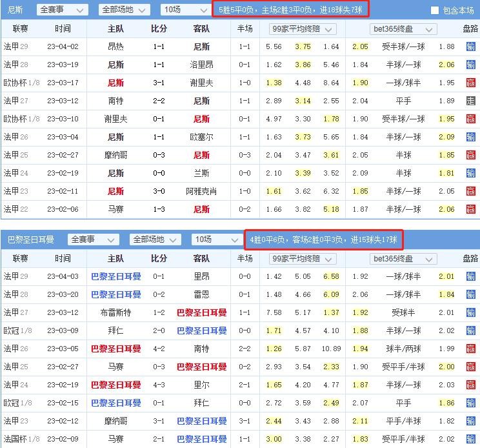Click the 盘路 badge for 摩纳哥 vs 尼斯 0-3
This screenshot has height=448, width=480.
click(470, 156)
